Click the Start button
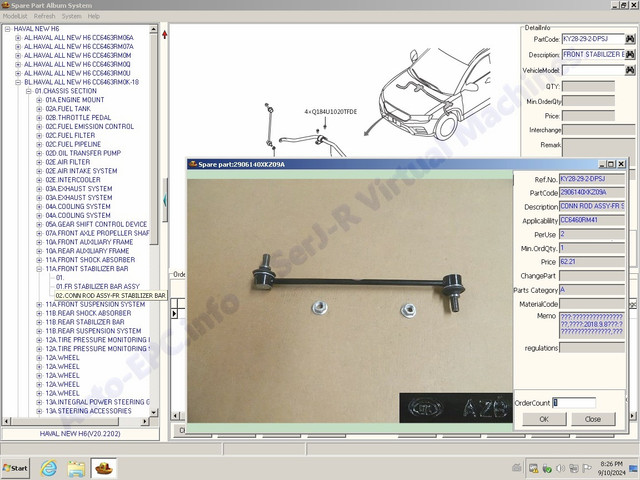Image resolution: width=640 pixels, height=480 pixels. click(x=15, y=468)
